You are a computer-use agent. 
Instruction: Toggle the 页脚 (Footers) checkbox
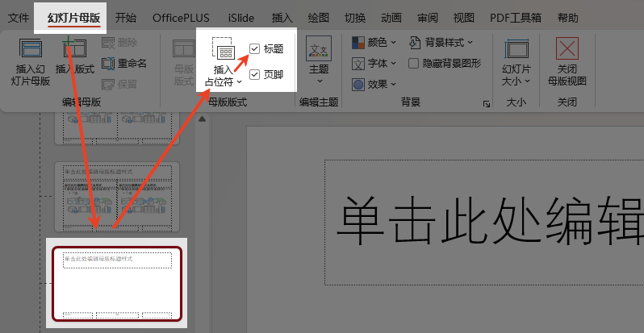click(255, 75)
